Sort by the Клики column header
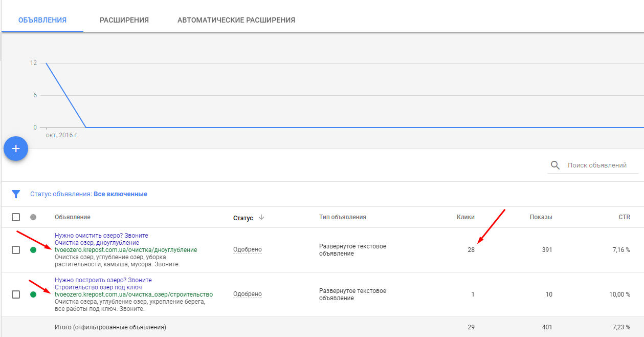 tap(465, 217)
